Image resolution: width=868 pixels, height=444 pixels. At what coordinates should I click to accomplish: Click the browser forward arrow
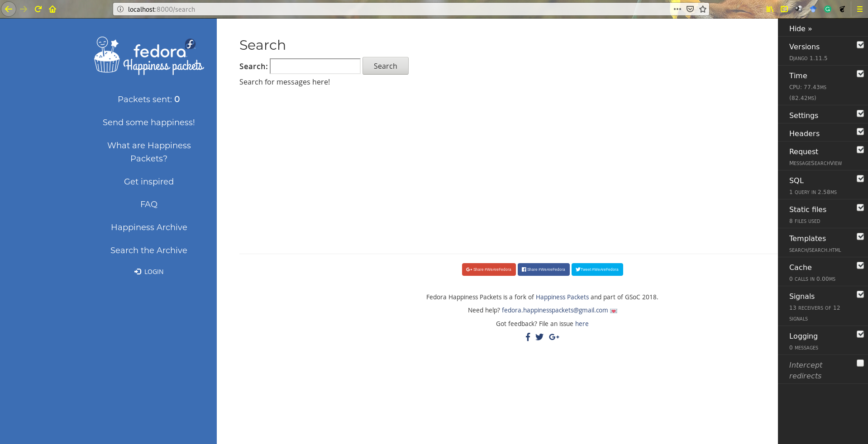(24, 9)
